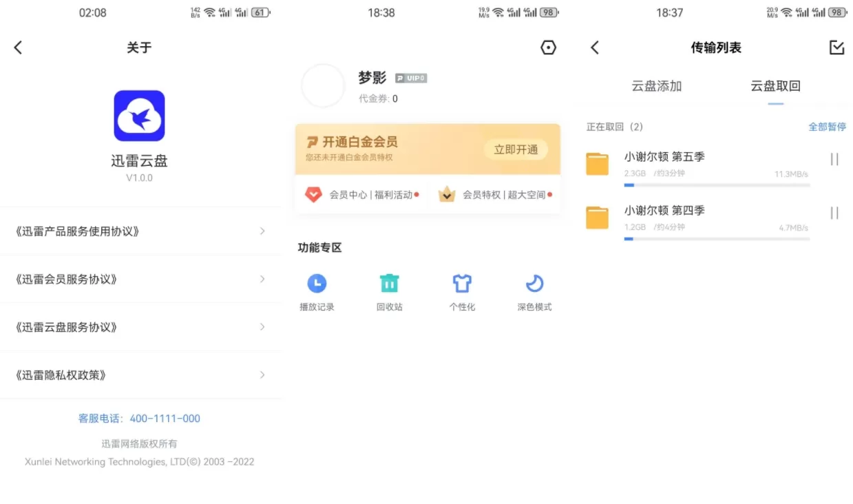The height and width of the screenshot is (504, 853).
Task: Call customer service 400-1111-000
Action: coord(139,419)
